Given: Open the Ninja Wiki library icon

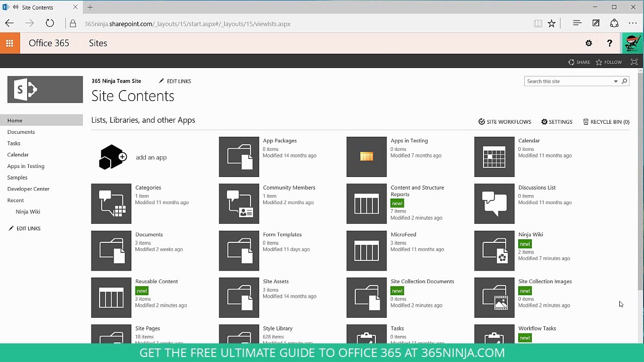Looking at the screenshot, I should tap(495, 251).
